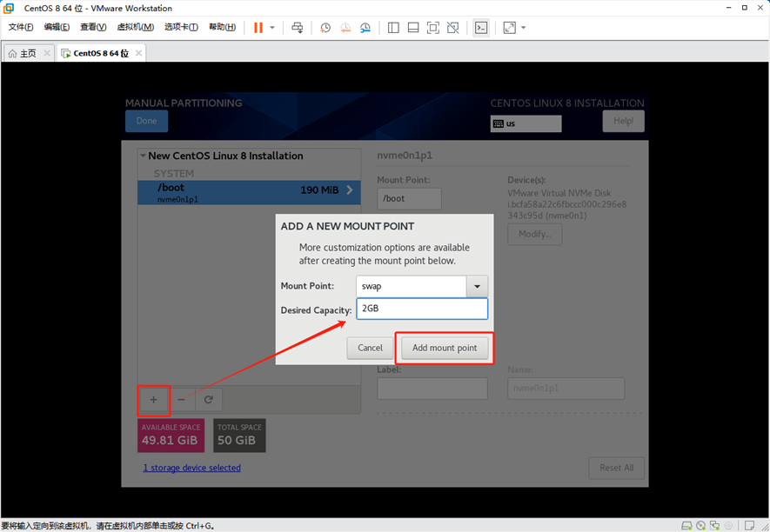Toggle library sidebar panel icon

pos(393,28)
